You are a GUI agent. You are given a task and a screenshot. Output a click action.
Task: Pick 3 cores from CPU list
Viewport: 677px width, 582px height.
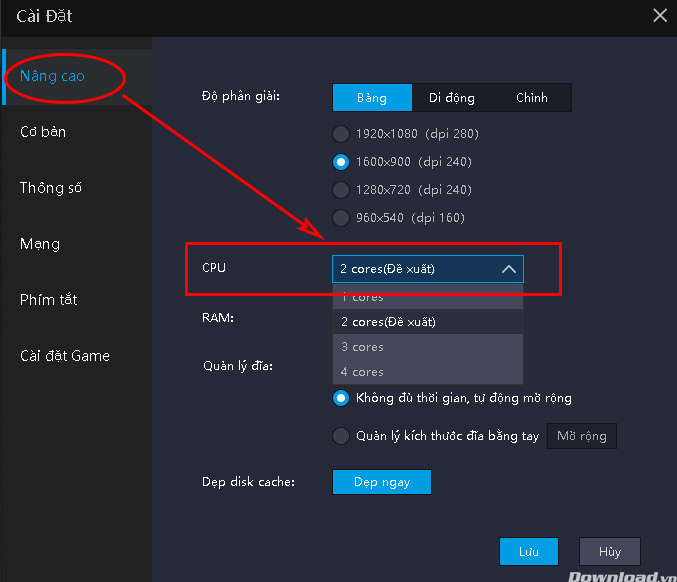[x=428, y=347]
